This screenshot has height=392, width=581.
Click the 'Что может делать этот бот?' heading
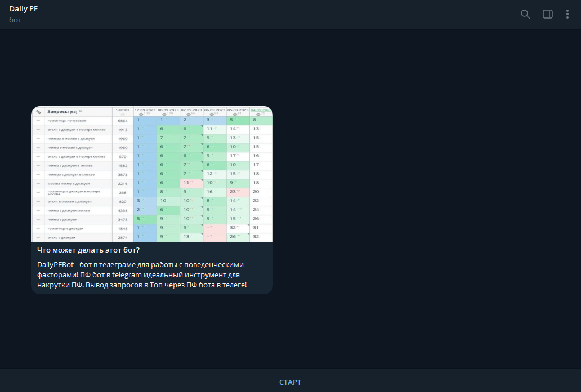point(88,250)
